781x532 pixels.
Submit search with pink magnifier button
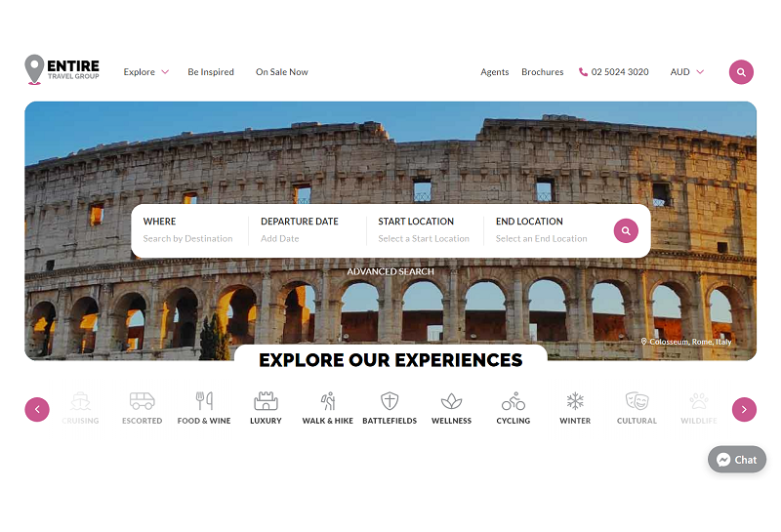[626, 230]
